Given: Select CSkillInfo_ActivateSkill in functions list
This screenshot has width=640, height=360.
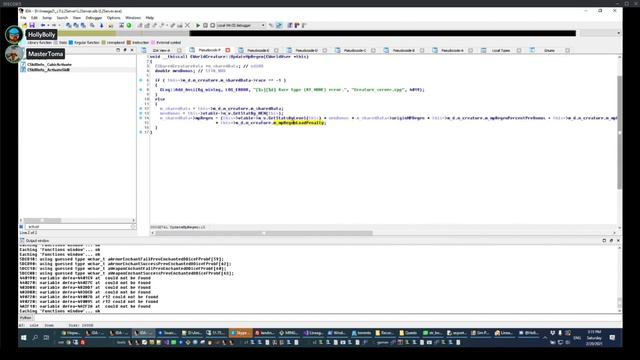Looking at the screenshot, I should 48,69.
